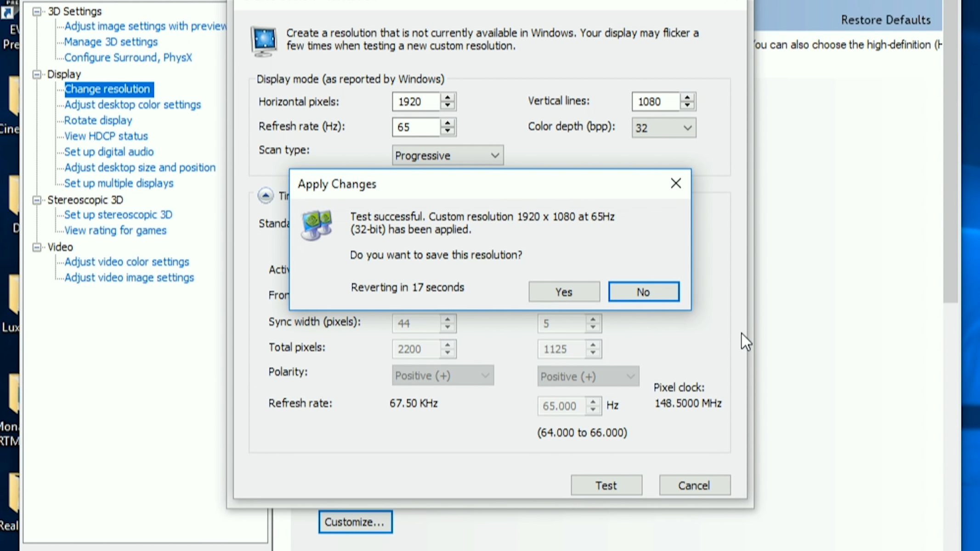Close the Apply Changes dialog
Screen dimensions: 980x551
(x=675, y=183)
